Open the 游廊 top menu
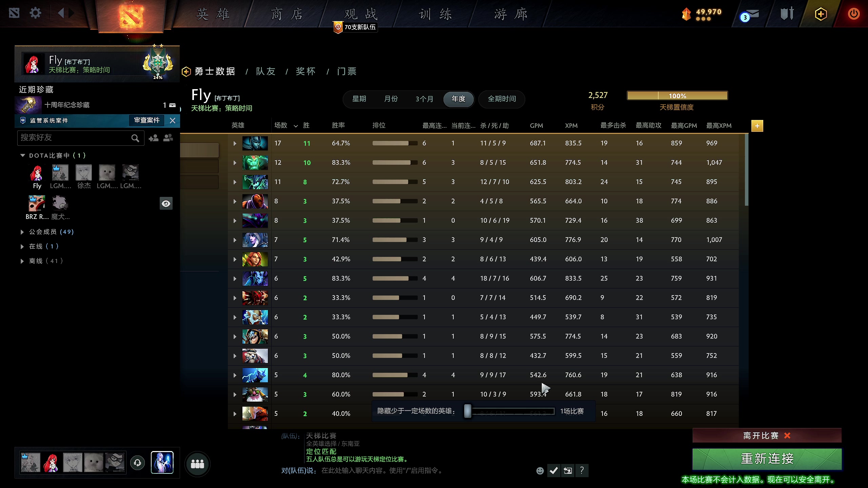The height and width of the screenshot is (488, 868). [x=511, y=14]
